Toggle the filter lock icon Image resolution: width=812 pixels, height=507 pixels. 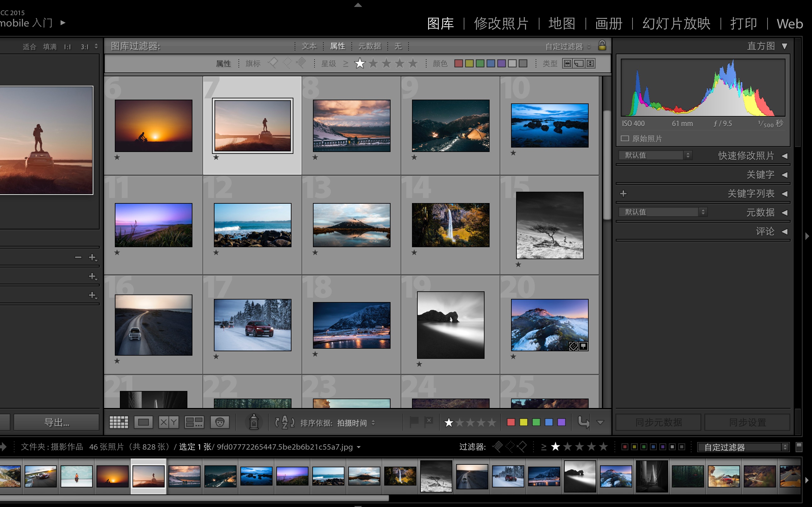tap(602, 45)
